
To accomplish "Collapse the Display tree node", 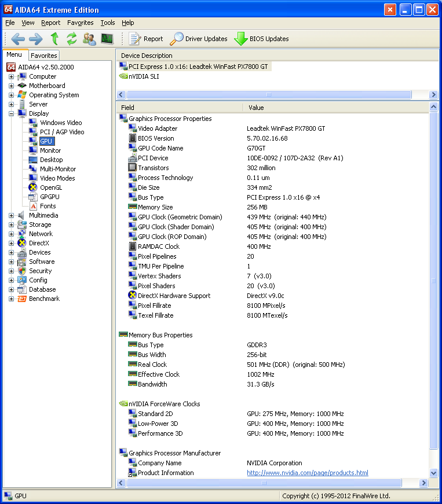I will (x=11, y=113).
